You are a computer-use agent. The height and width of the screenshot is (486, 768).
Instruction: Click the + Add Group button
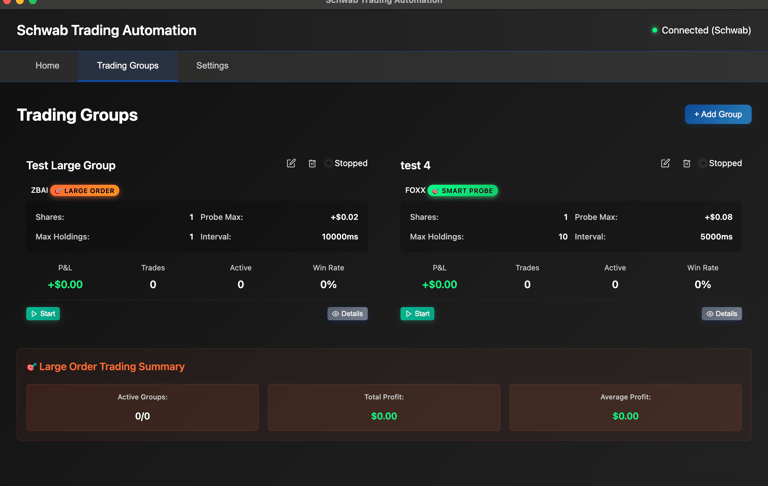[x=718, y=114]
